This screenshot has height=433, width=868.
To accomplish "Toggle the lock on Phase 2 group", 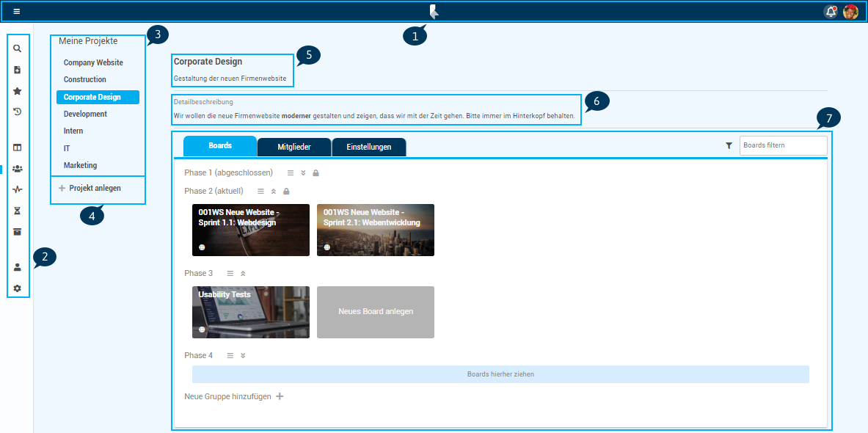I will (286, 191).
